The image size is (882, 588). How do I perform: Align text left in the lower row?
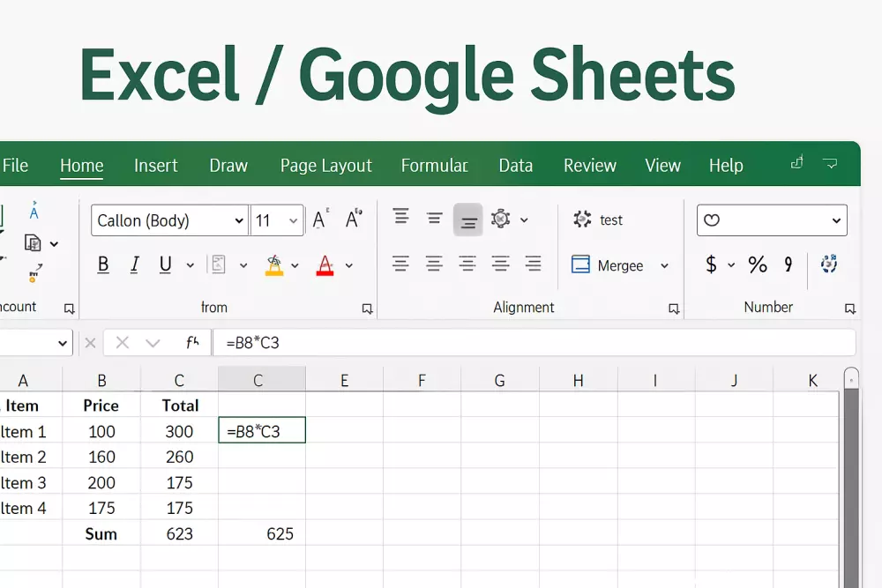[400, 263]
